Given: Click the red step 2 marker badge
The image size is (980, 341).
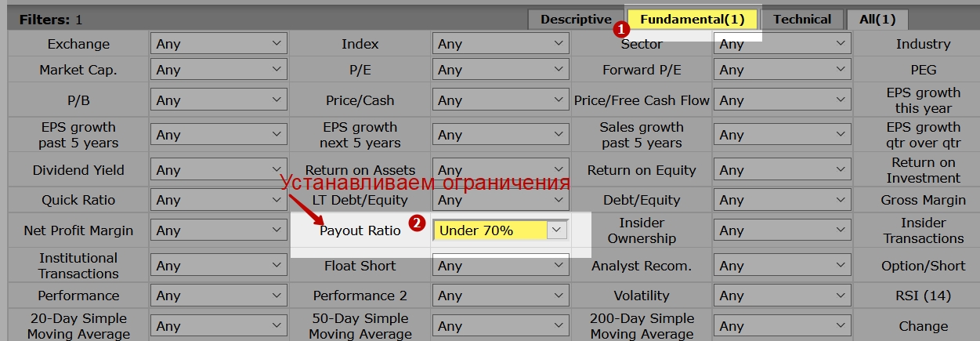Looking at the screenshot, I should [418, 223].
